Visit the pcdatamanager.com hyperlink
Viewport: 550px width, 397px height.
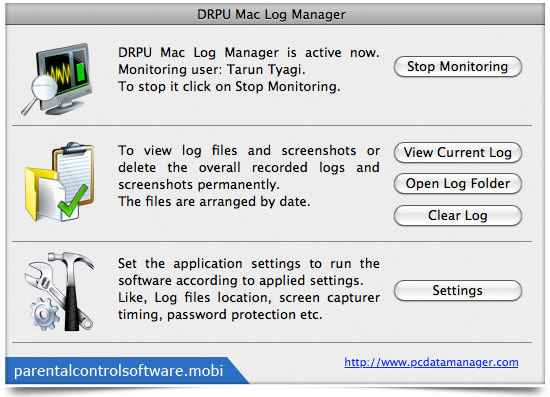[x=431, y=362]
